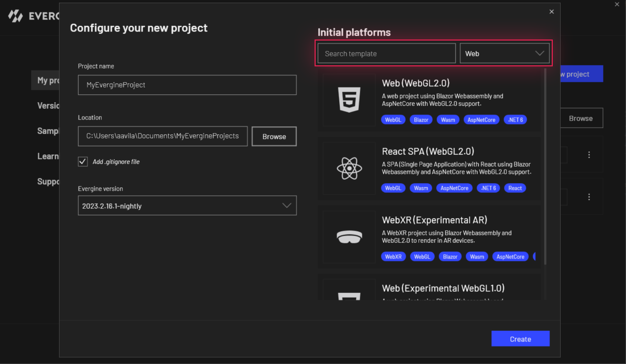Click the AspNetCore tag on WebXR card
This screenshot has width=626, height=364.
510,257
